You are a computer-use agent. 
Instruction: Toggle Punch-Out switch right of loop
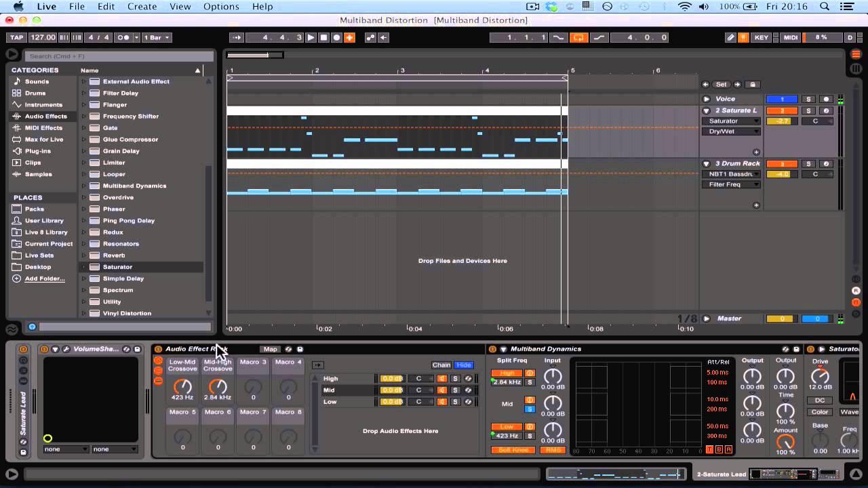598,37
